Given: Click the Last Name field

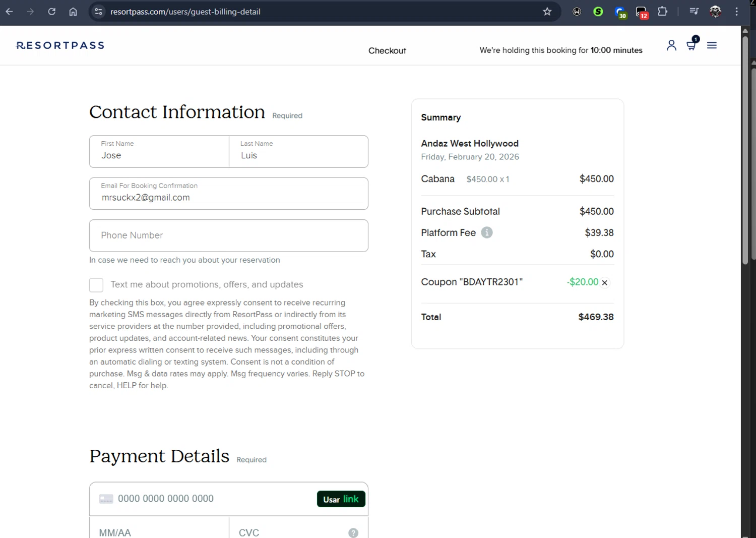Looking at the screenshot, I should tap(298, 152).
